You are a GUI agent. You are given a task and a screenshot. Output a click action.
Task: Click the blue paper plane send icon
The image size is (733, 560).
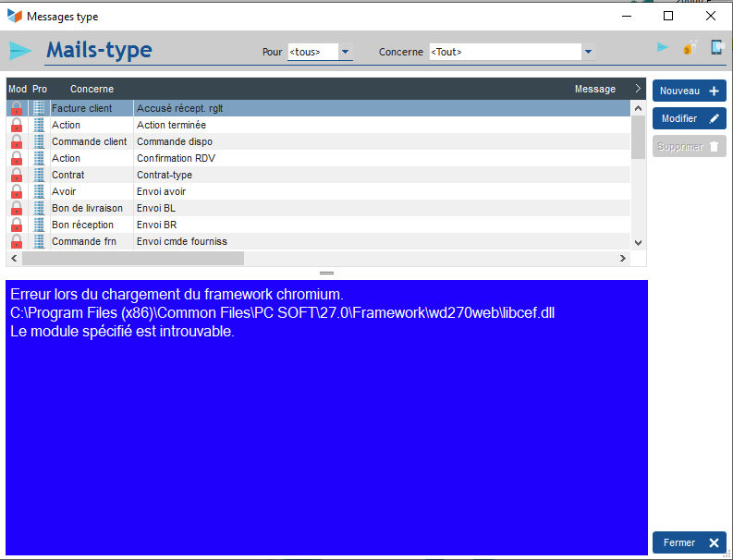coord(662,47)
